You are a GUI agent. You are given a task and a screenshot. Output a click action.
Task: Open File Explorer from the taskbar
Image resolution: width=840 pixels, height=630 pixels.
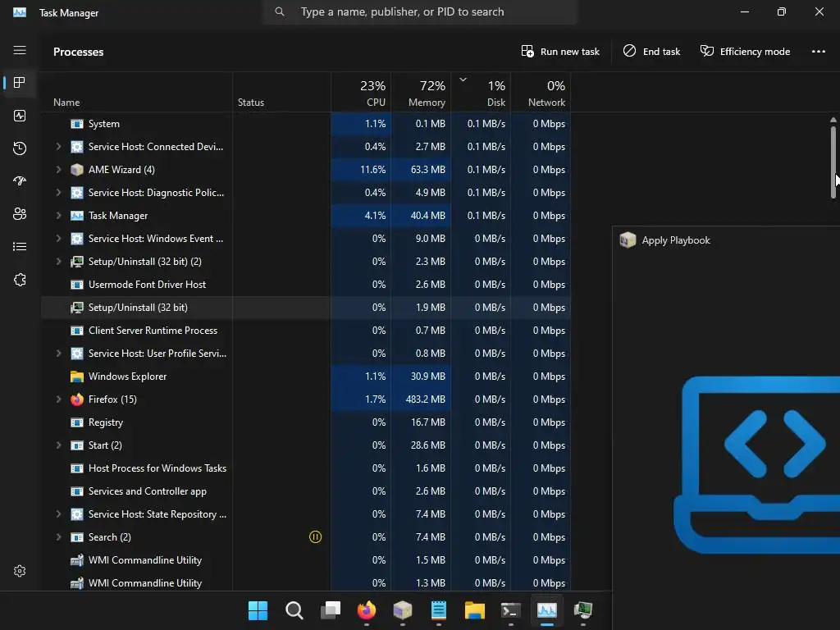pos(475,610)
